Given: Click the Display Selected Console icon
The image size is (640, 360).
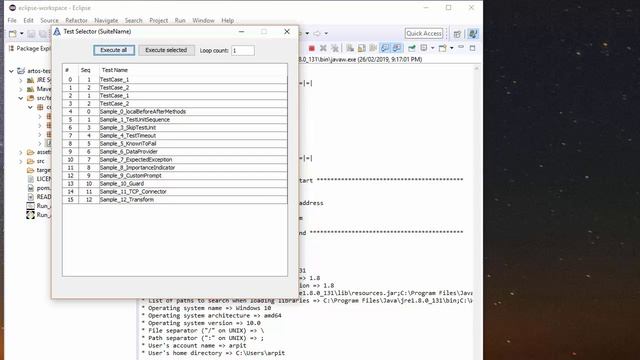Looking at the screenshot, I should (x=424, y=48).
